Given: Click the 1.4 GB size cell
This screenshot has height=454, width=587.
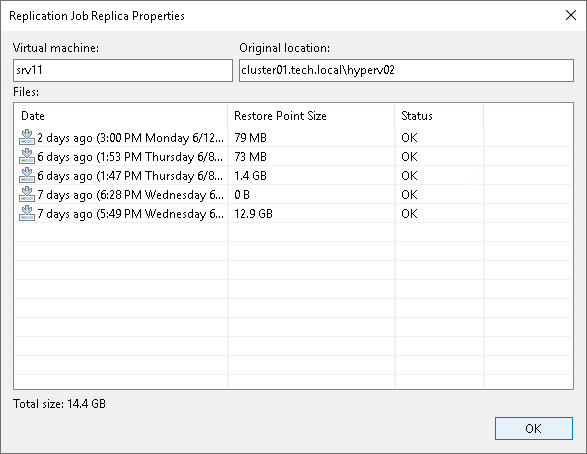Looking at the screenshot, I should (250, 176).
